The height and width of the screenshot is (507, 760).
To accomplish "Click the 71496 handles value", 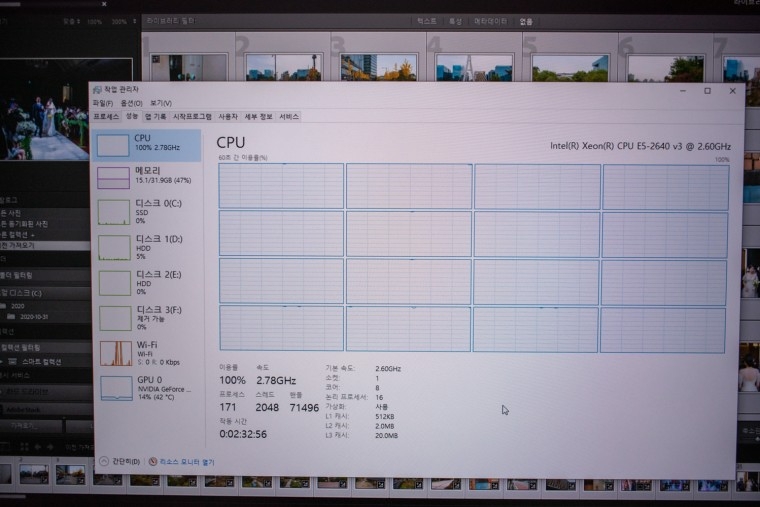I will coord(304,408).
